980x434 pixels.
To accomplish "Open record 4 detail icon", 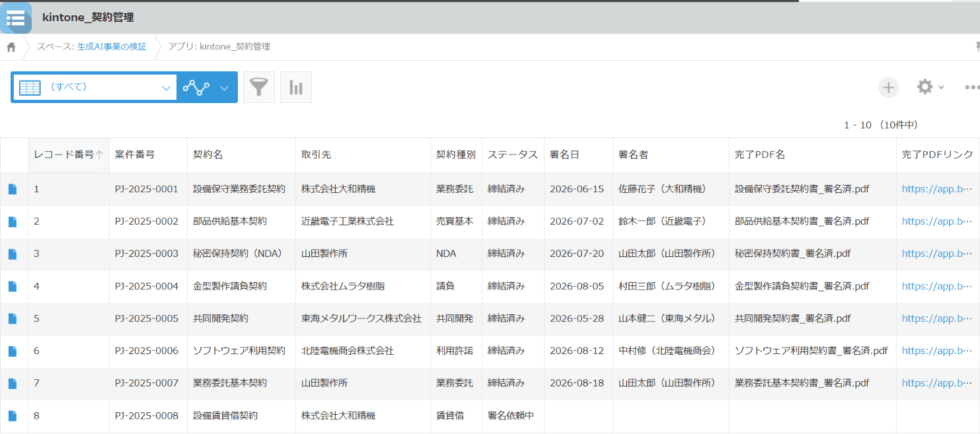I will pyautogui.click(x=12, y=286).
